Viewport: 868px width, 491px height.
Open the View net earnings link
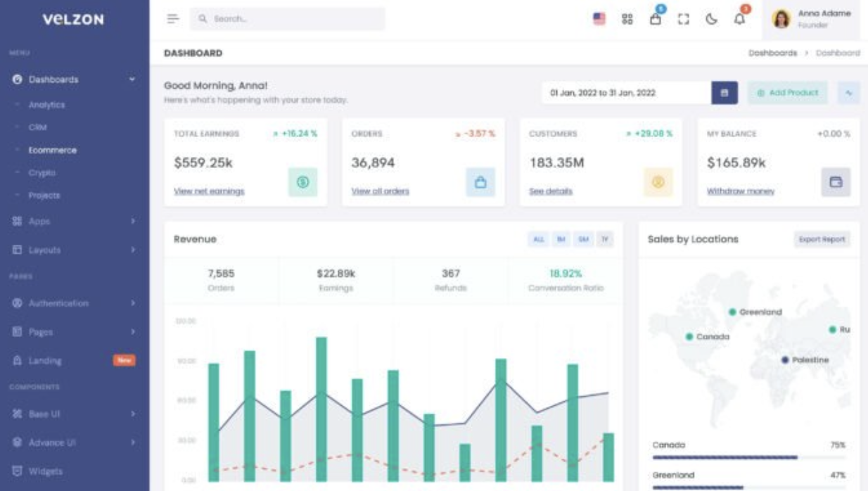pyautogui.click(x=209, y=191)
